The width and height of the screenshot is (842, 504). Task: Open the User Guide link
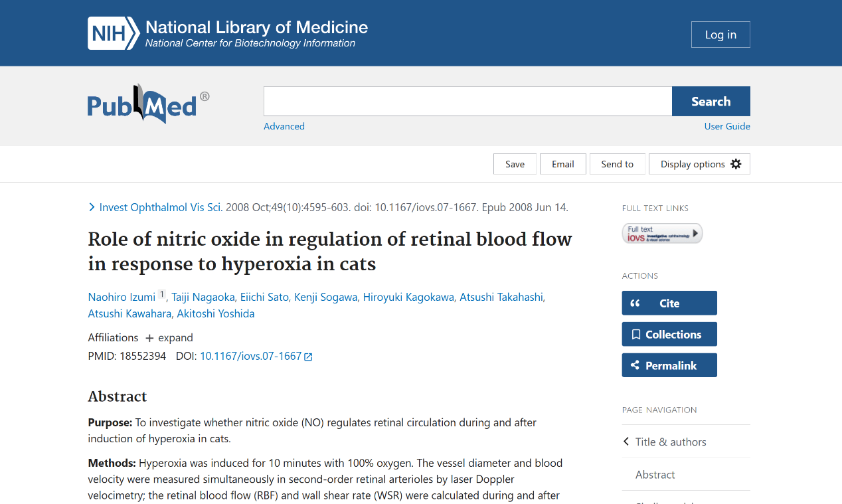coord(726,126)
